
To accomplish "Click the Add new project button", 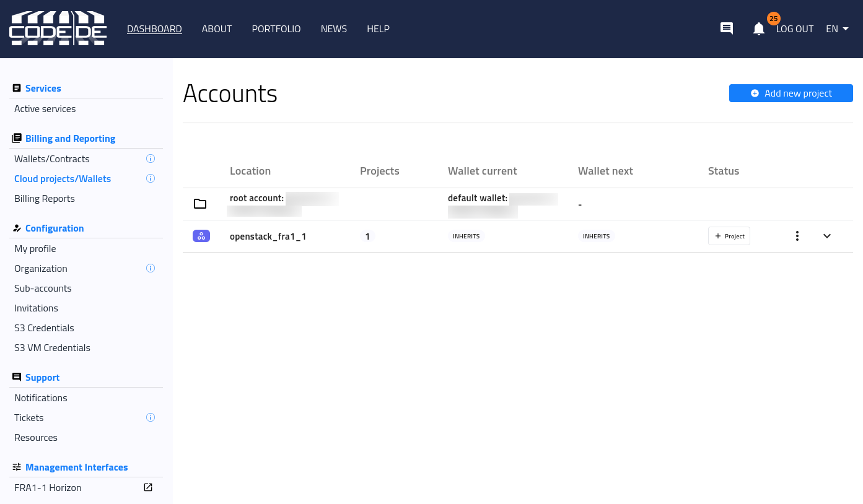I will click(791, 93).
